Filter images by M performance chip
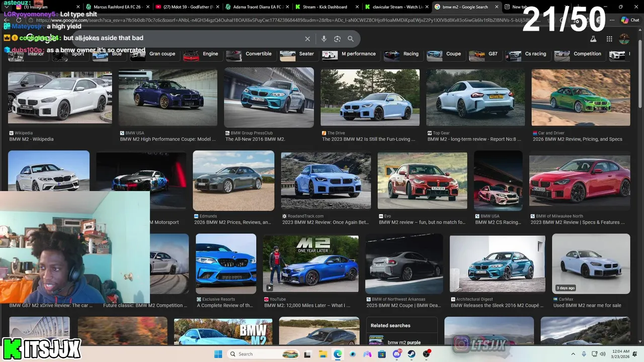Screen dimensions: 644x362 (x=350, y=54)
